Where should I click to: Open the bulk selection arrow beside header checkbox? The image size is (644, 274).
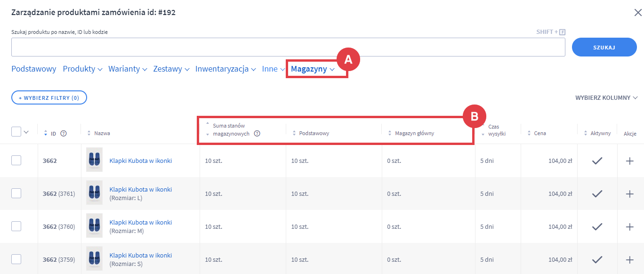tap(26, 132)
